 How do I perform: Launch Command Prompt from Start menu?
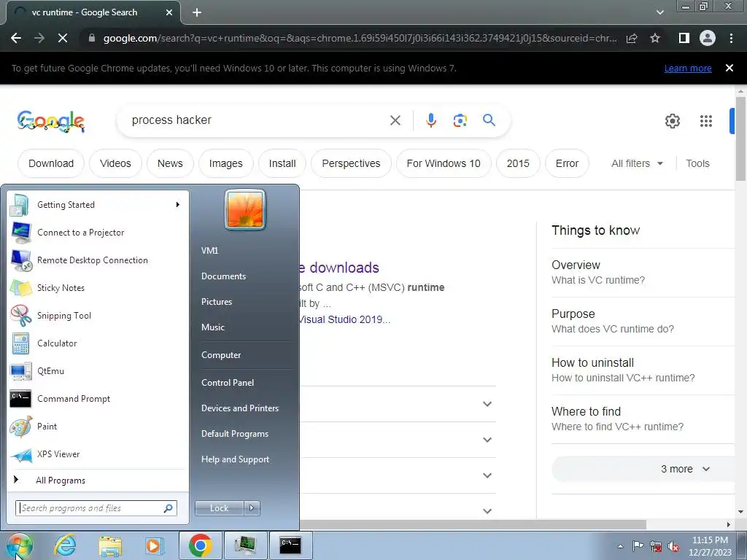[97, 399]
